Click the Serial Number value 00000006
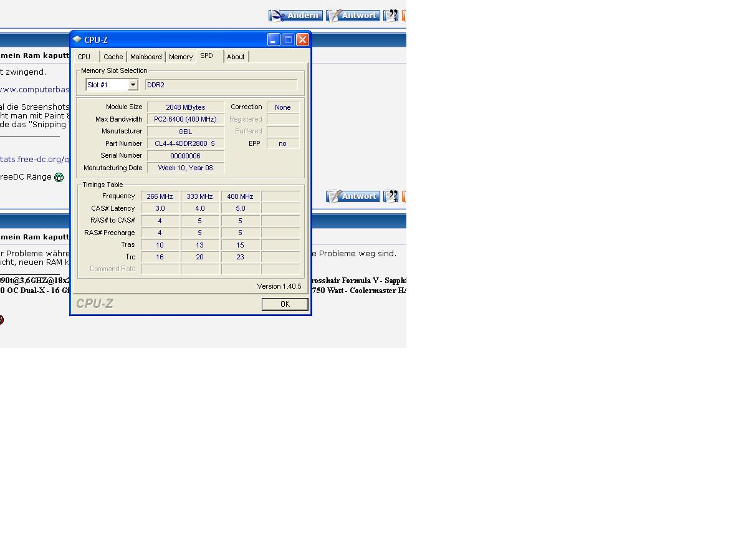 pos(186,156)
